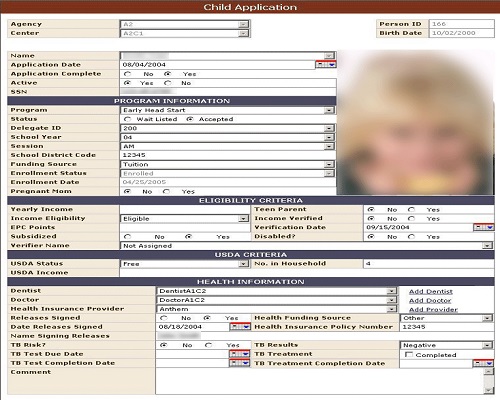The width and height of the screenshot is (500, 400).
Task: Open the Session dropdown showing AM
Action: [329, 146]
